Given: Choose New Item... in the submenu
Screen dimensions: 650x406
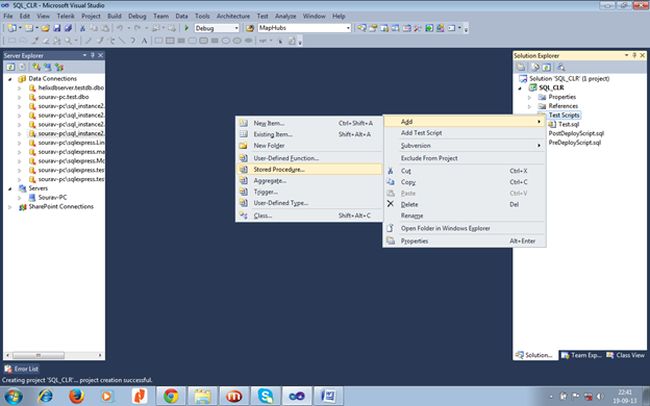Looking at the screenshot, I should click(x=309, y=123).
